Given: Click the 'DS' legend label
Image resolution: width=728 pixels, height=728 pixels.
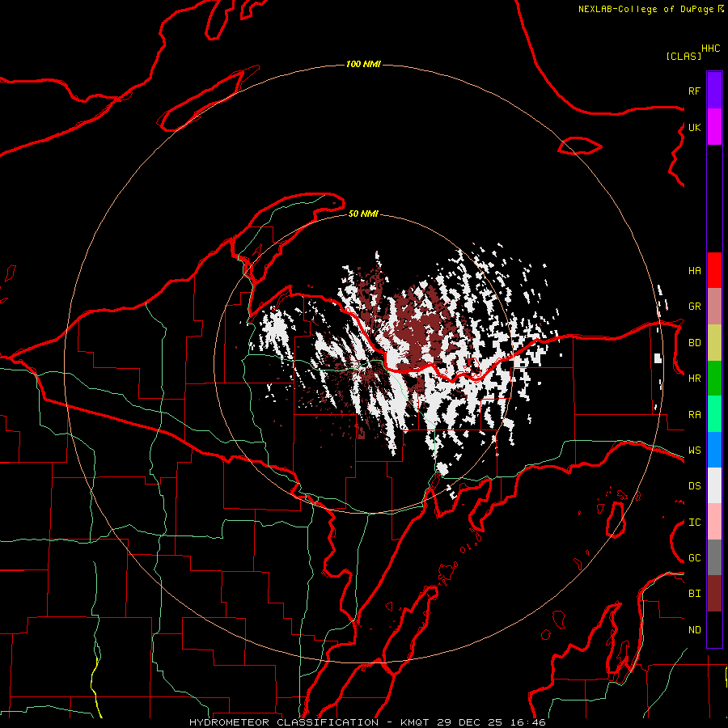Looking at the screenshot, I should click(x=694, y=486).
